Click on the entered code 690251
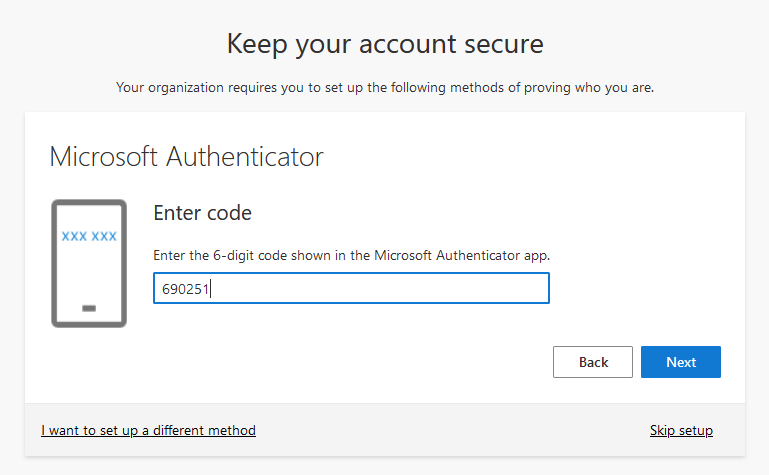The width and height of the screenshot is (769, 475). click(185, 289)
